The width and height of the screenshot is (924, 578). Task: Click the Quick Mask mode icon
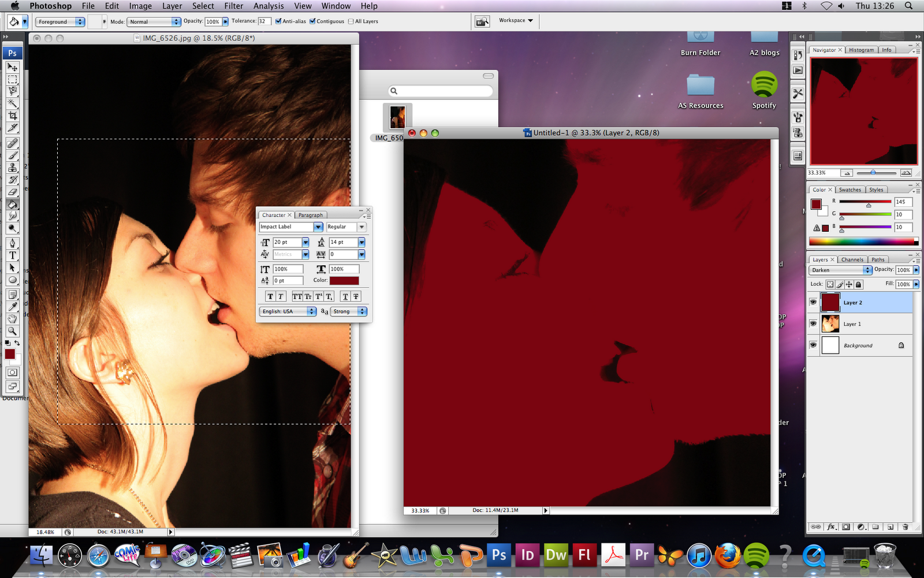12,373
